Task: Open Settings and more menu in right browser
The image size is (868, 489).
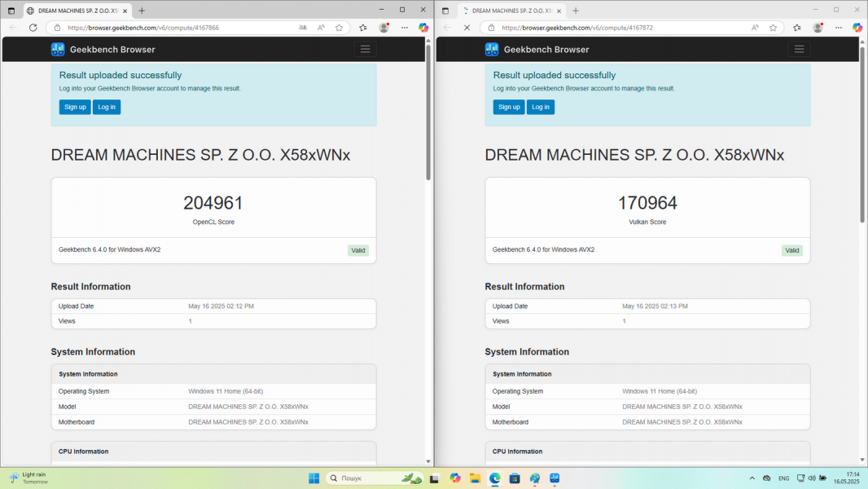Action: (839, 28)
